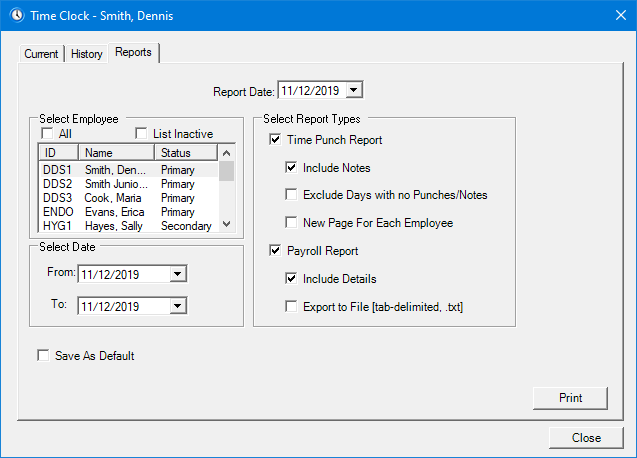
Task: Select employee row DDS1 Smith, Den...
Action: pos(129,170)
